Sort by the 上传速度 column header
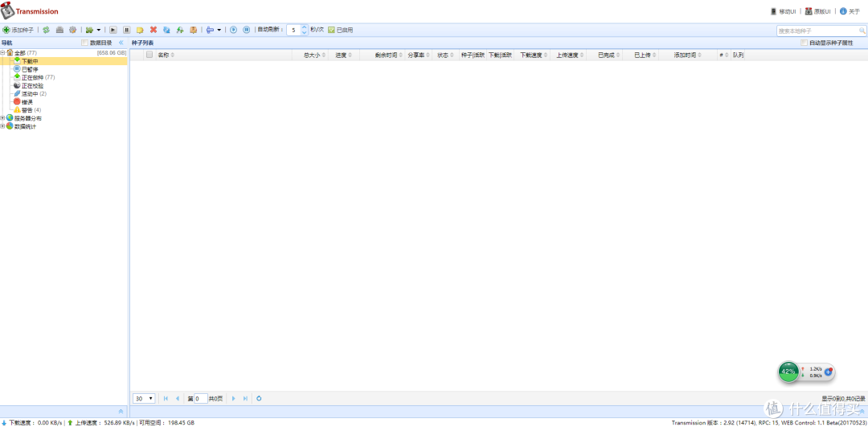 point(567,55)
